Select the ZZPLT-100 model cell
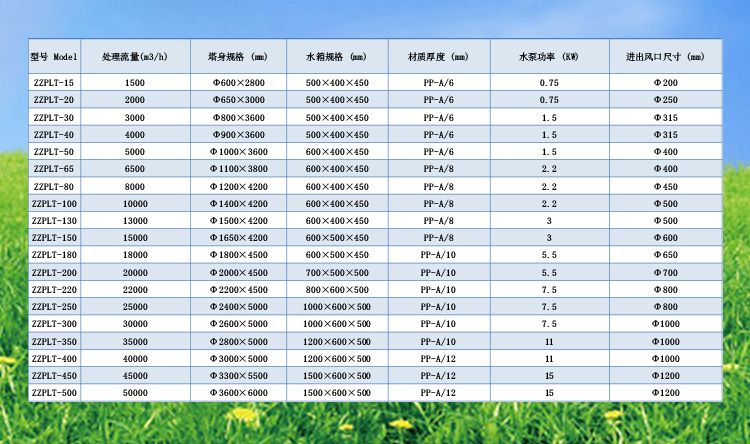 click(x=54, y=203)
